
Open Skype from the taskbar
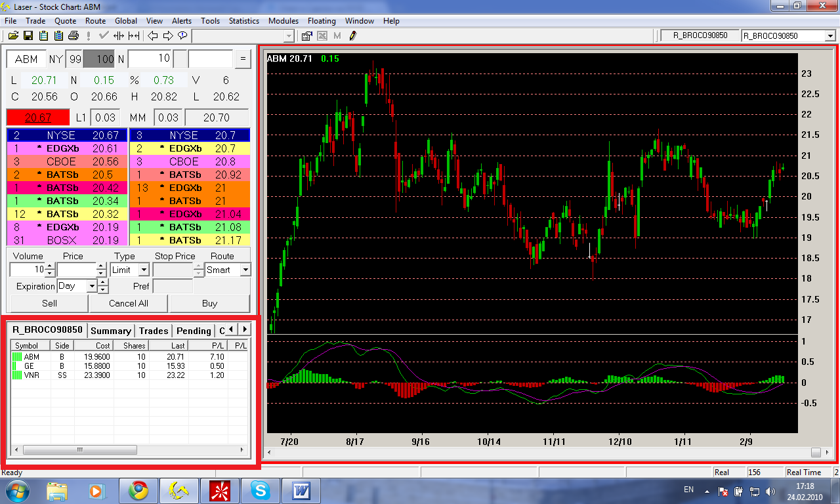pos(260,490)
